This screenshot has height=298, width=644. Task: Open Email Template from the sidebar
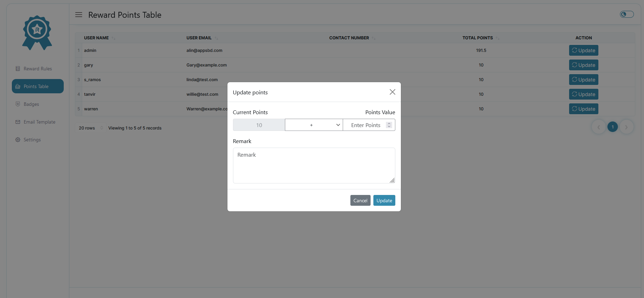point(39,122)
